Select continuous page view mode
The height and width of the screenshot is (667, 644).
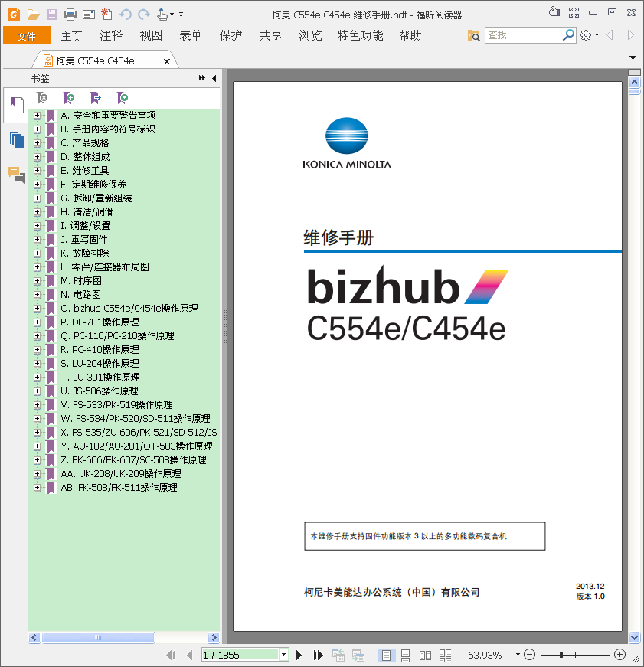click(x=405, y=656)
